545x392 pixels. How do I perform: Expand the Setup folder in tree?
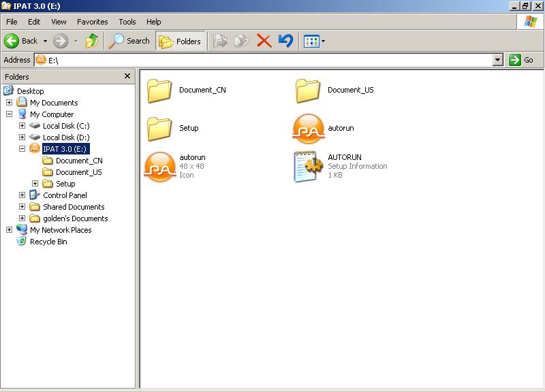click(35, 184)
